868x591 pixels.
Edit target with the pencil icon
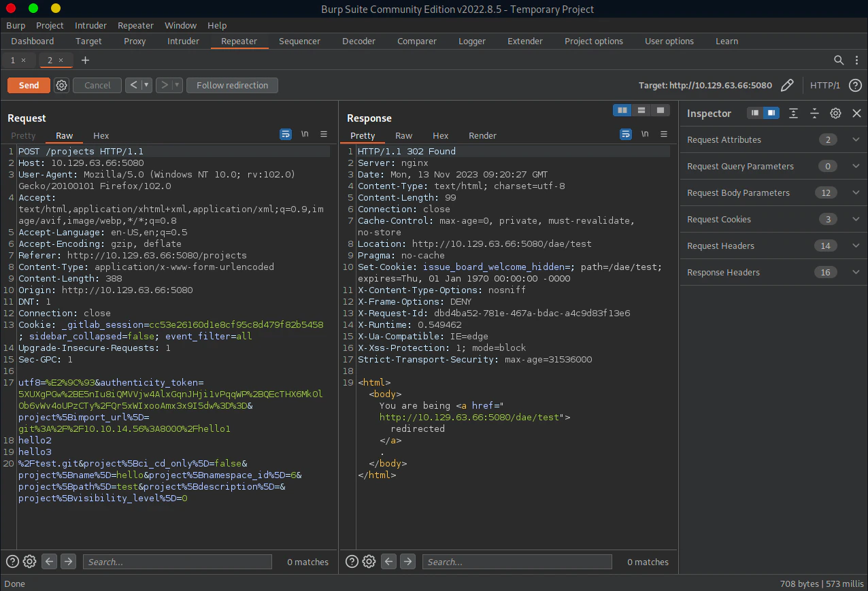(787, 85)
